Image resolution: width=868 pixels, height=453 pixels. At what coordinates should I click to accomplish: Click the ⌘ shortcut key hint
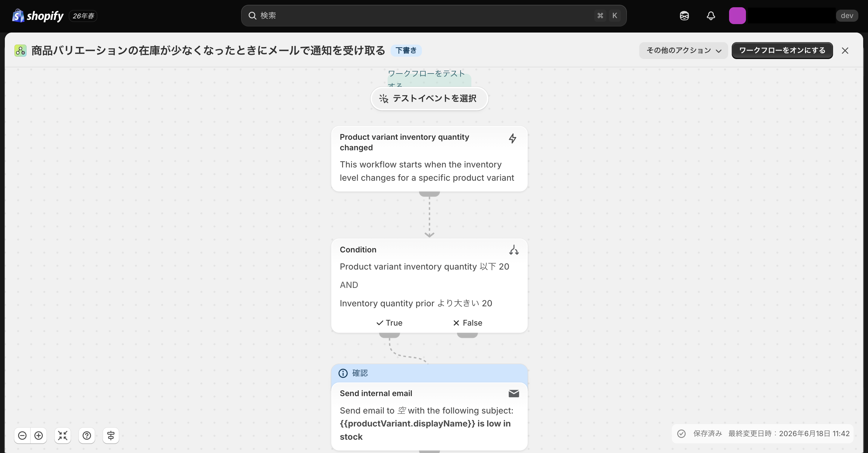coord(600,15)
